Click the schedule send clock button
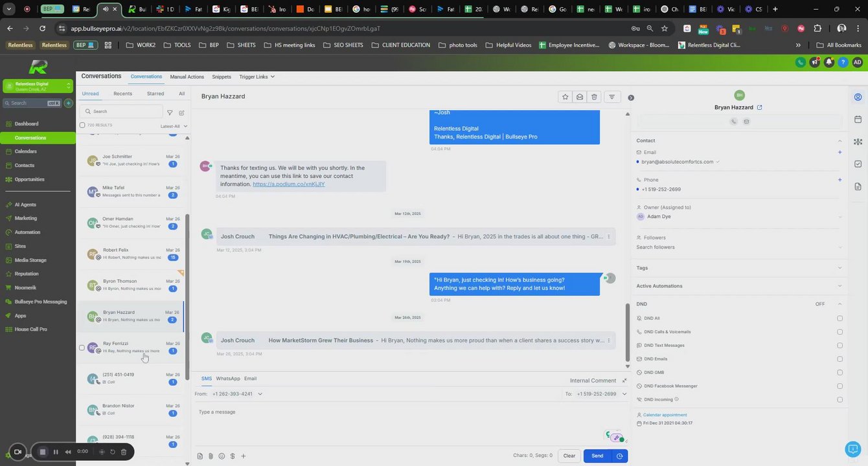 [x=620, y=456]
